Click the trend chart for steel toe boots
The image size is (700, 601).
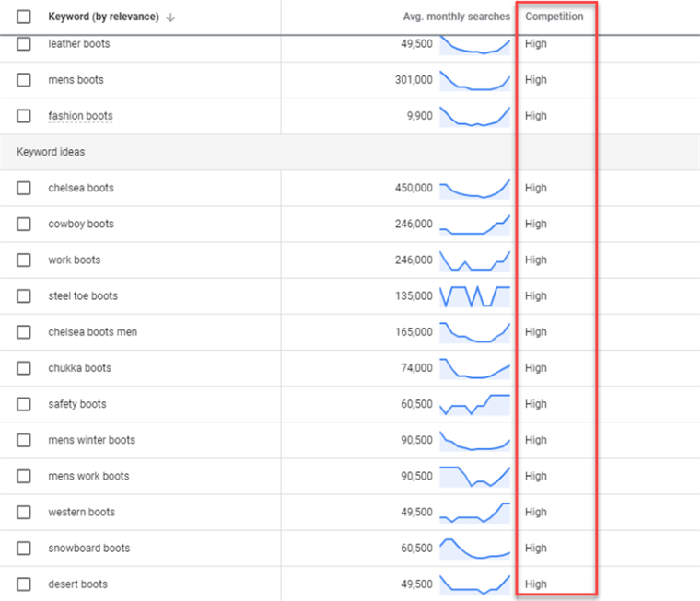tap(474, 296)
